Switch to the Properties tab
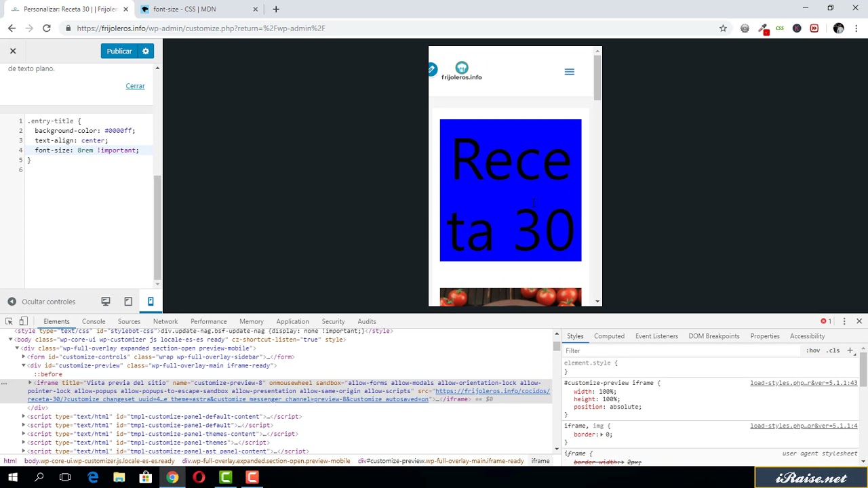The height and width of the screenshot is (488, 868). tap(765, 336)
